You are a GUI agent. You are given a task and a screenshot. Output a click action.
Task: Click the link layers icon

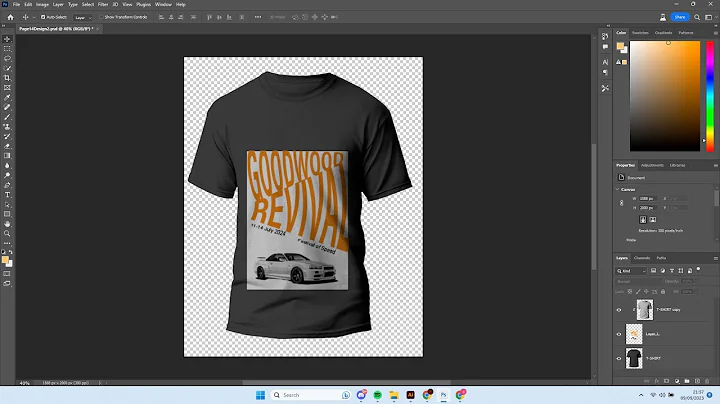647,381
